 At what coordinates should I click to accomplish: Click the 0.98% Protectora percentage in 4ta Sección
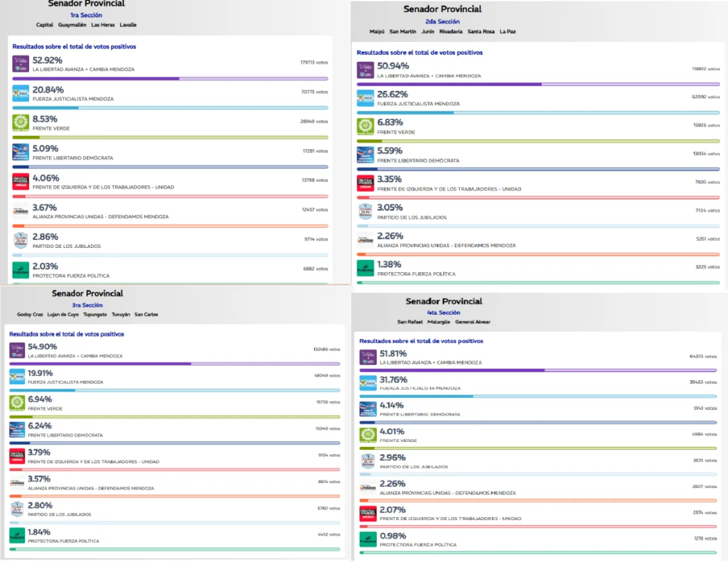(x=392, y=536)
